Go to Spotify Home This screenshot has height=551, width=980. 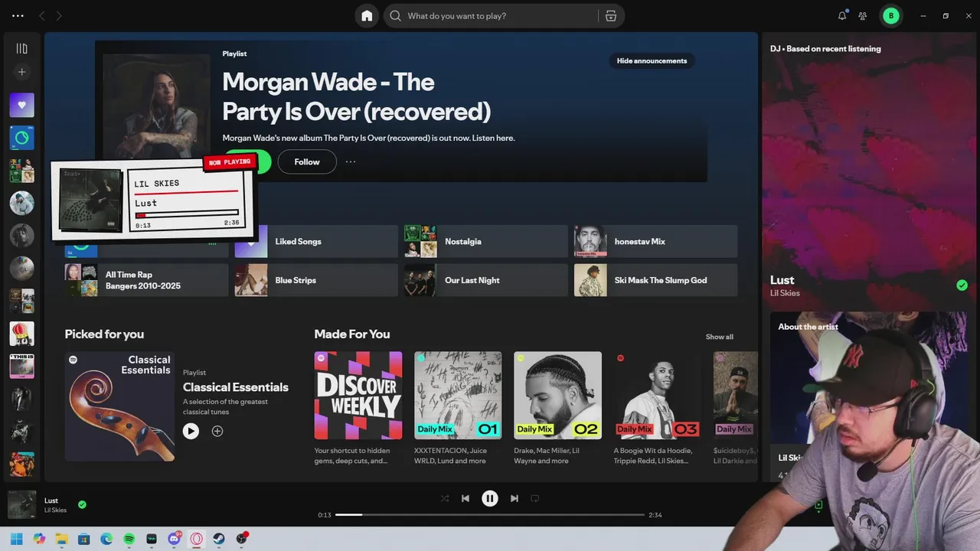click(367, 16)
